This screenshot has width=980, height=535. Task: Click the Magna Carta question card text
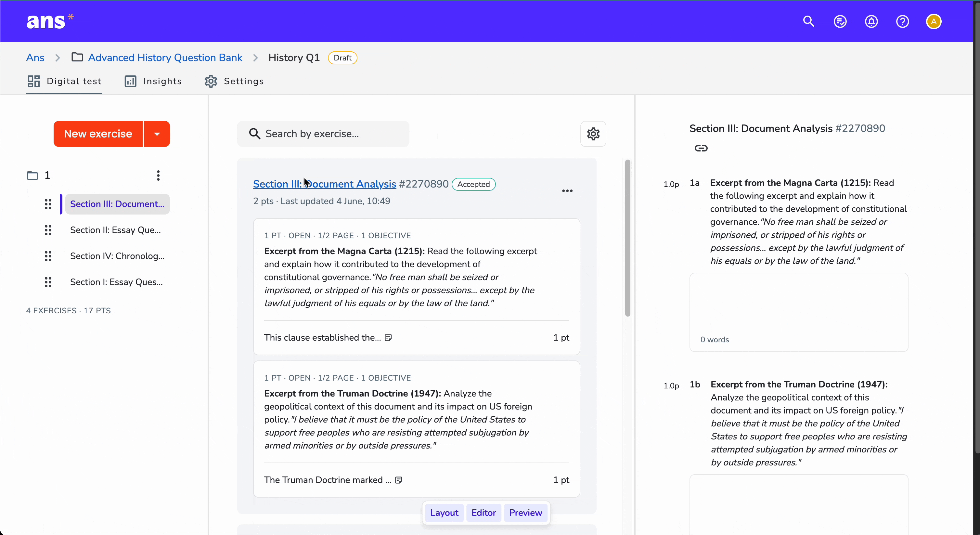(401, 277)
